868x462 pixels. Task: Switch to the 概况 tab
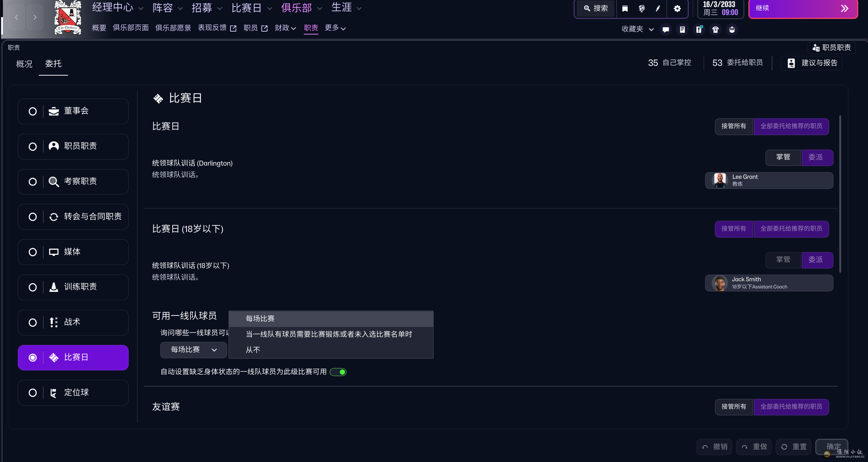point(24,64)
